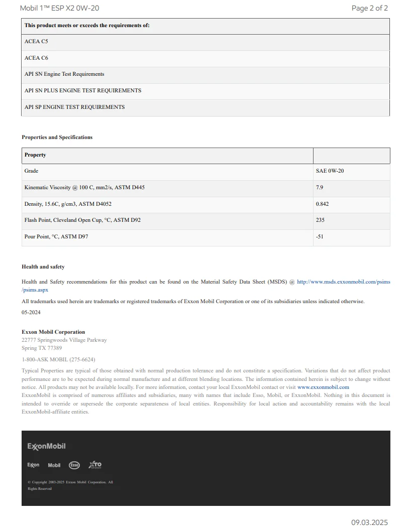Click the Exxon brand logo
The height and width of the screenshot is (532, 412).
(33, 465)
